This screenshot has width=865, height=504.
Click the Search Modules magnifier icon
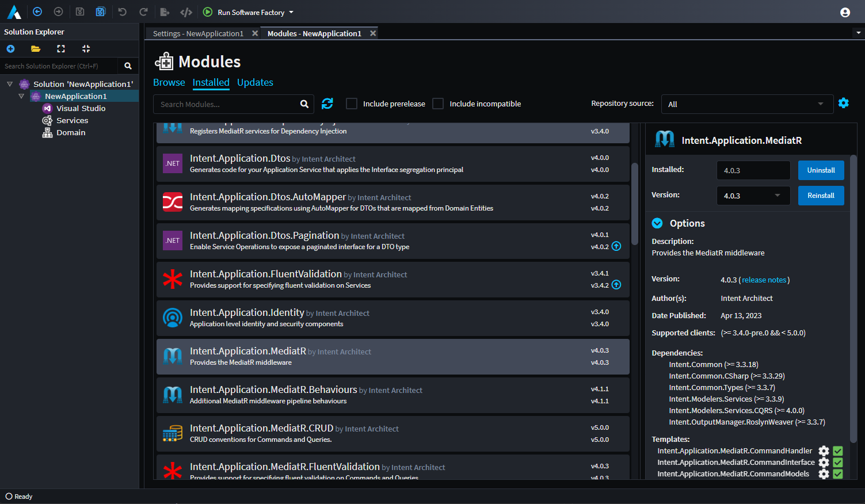304,104
